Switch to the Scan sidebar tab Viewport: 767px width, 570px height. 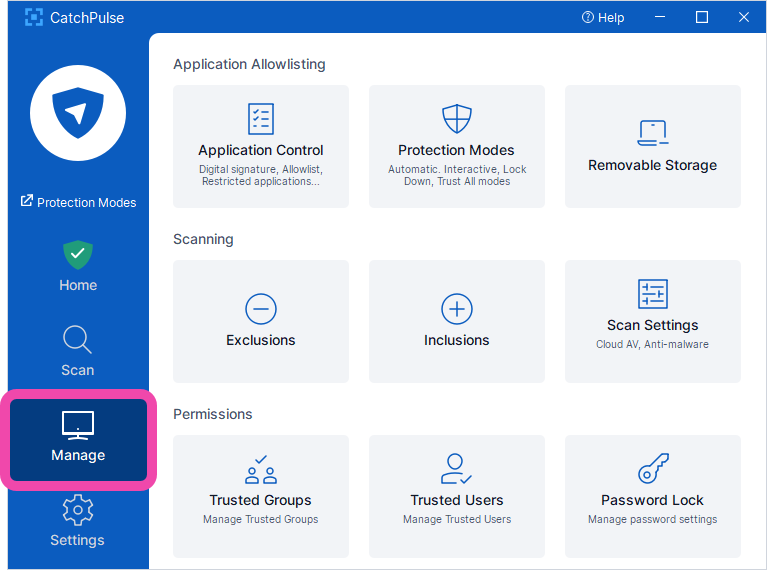click(78, 351)
